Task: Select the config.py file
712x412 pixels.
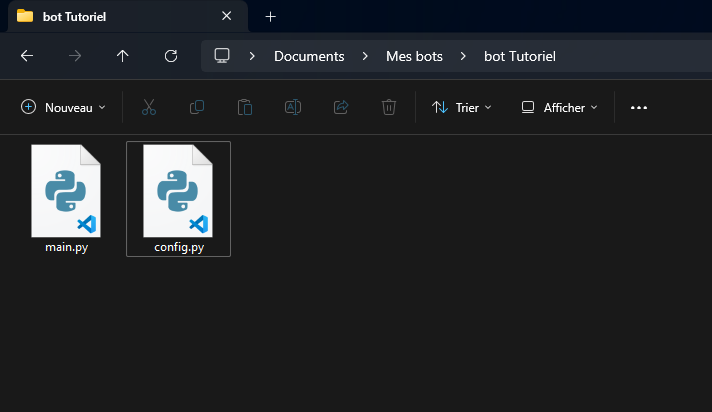Action: coord(178,198)
